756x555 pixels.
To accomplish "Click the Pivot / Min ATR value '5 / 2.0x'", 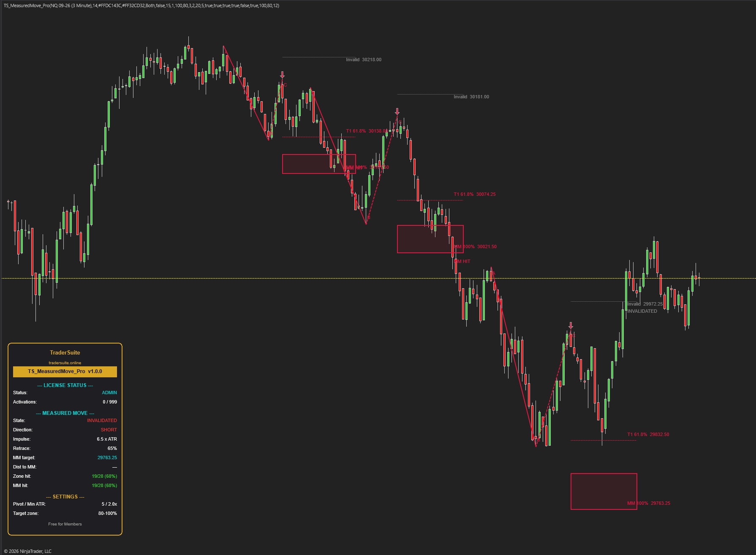I will pyautogui.click(x=109, y=504).
